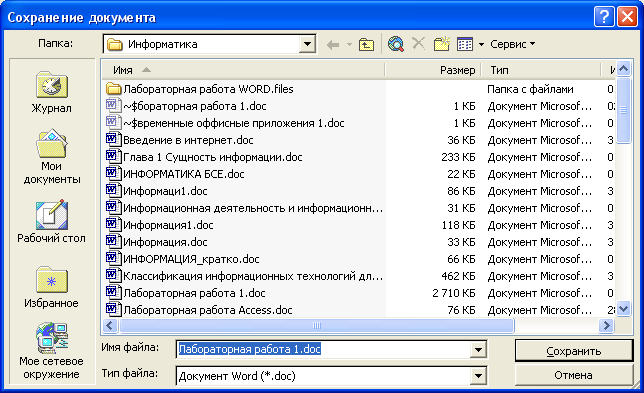The height and width of the screenshot is (393, 644).
Task: Select the Глава 1 Сущность информации.doc icon
Action: point(113,156)
